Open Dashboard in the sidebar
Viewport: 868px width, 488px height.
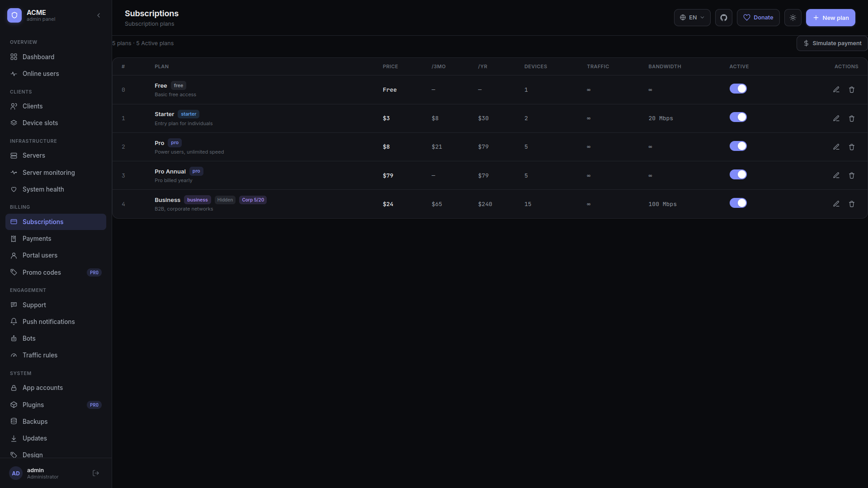pyautogui.click(x=56, y=57)
